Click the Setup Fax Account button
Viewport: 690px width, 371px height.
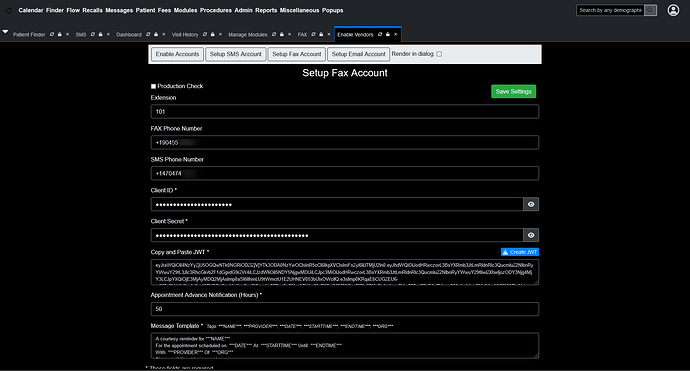tap(297, 54)
